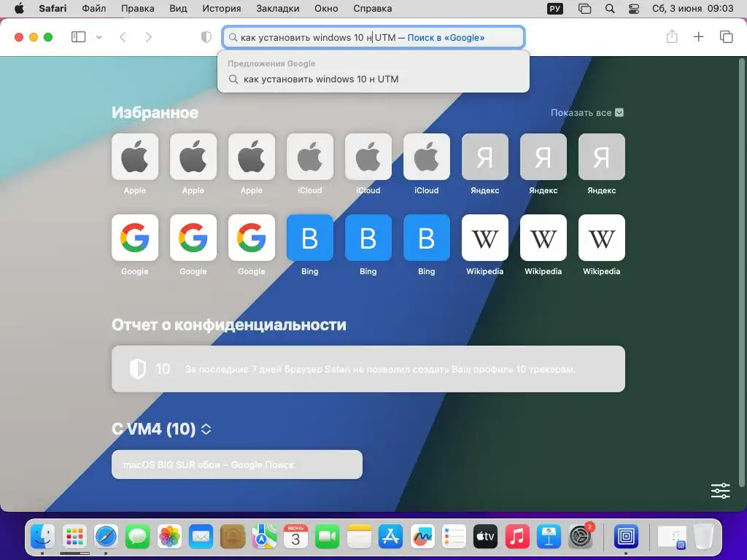The width and height of the screenshot is (747, 560).
Task: Open the tab group dropdown chevron beside sidebar button
Action: click(x=99, y=37)
